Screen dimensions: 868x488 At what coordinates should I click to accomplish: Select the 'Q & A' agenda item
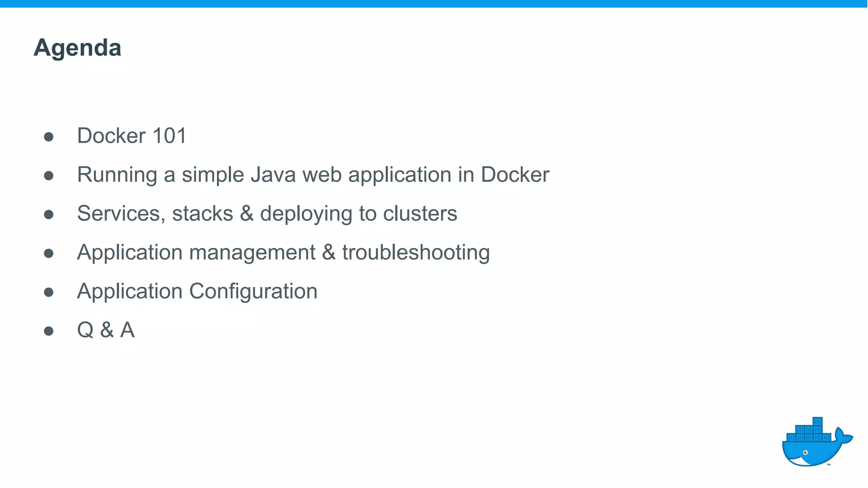(106, 330)
